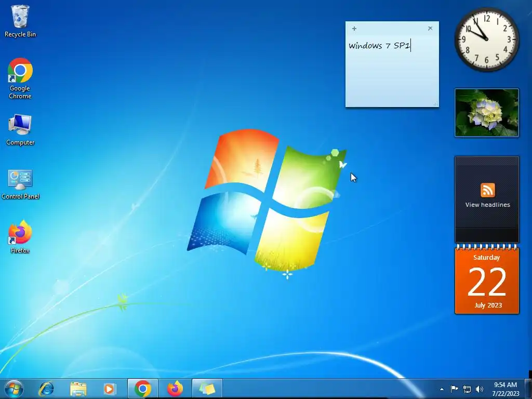Launch Windows Media Player from taskbar

click(109, 389)
